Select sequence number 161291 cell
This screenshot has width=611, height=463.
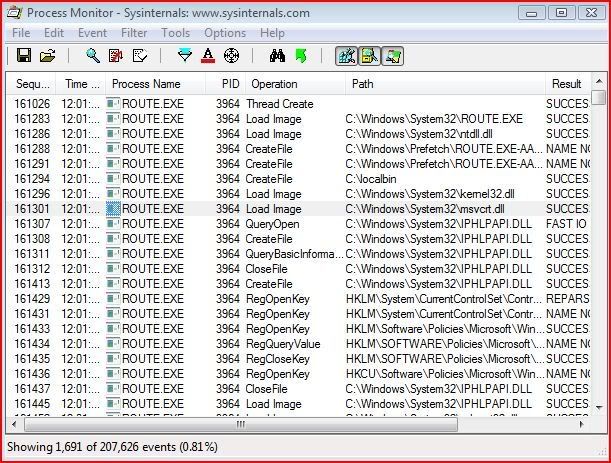coord(32,164)
